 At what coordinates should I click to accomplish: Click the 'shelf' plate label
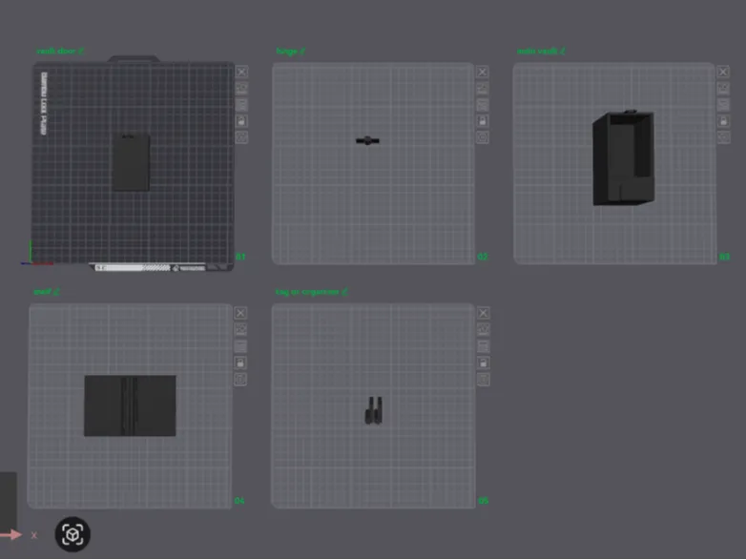point(42,292)
